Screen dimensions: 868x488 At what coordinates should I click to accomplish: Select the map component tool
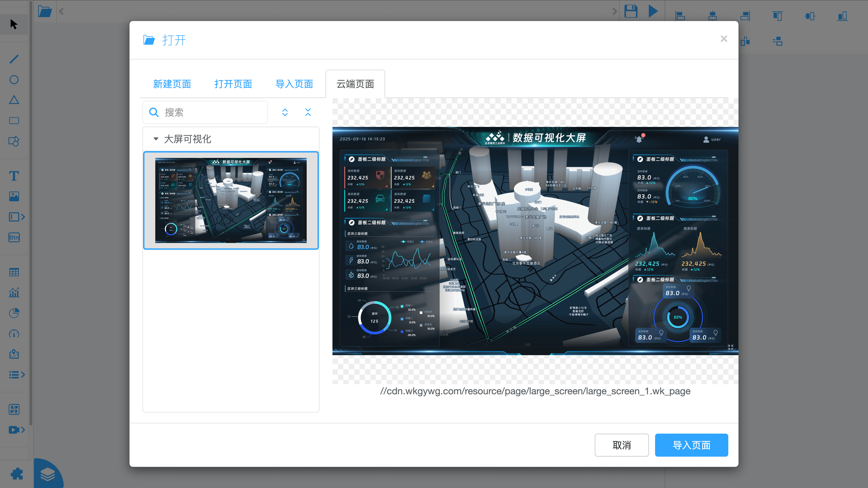tap(14, 354)
